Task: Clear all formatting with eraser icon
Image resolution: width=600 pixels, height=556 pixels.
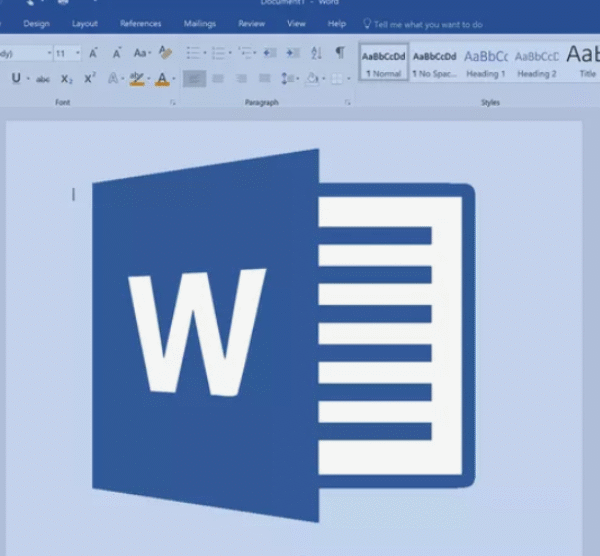Action: point(165,53)
